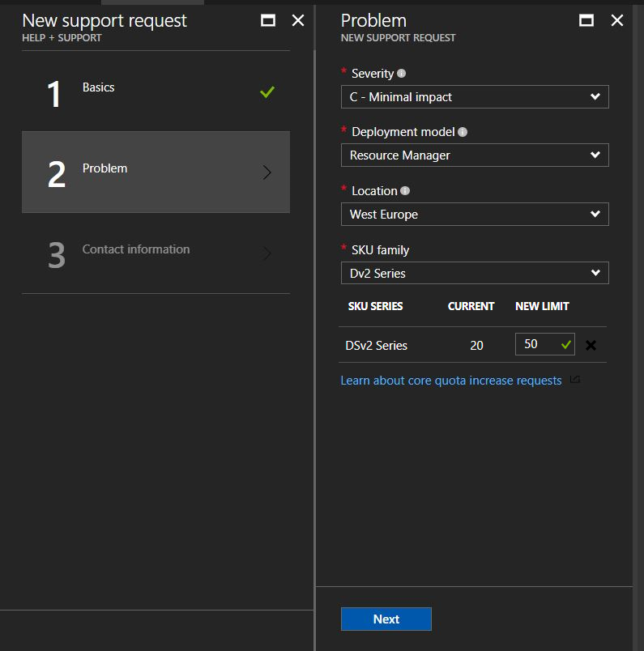The width and height of the screenshot is (644, 651).
Task: Open the Severity dropdown
Action: coord(474,97)
